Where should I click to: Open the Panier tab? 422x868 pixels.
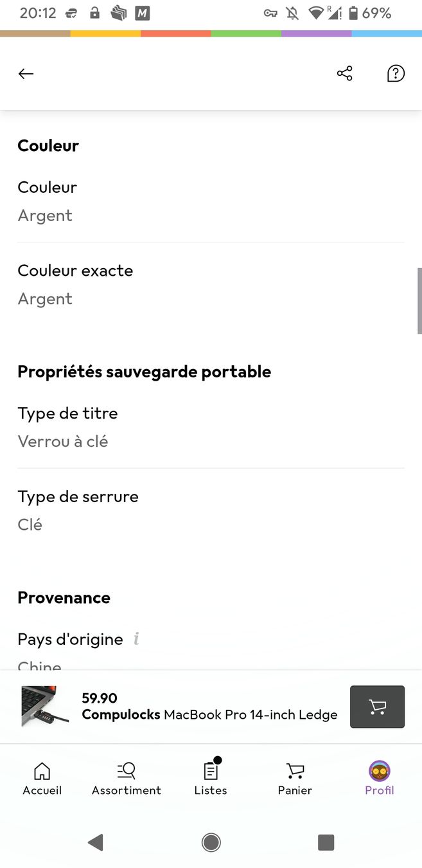click(295, 779)
